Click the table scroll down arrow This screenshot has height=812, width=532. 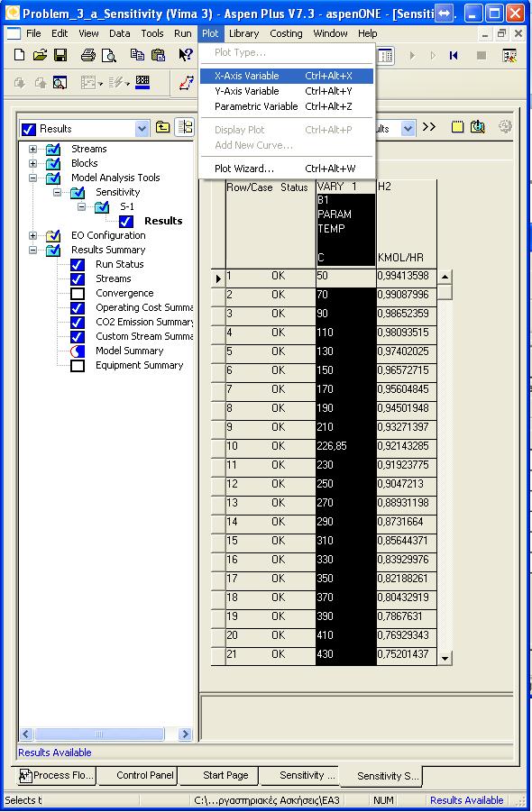[445, 658]
